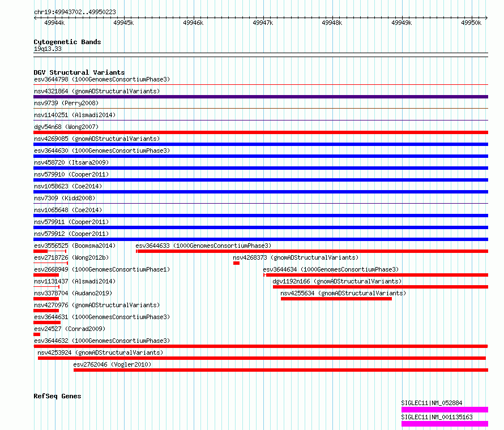Select SIGLEC11|NM_001135163 gene label
Screen dimensions: 504x430
coord(437,417)
